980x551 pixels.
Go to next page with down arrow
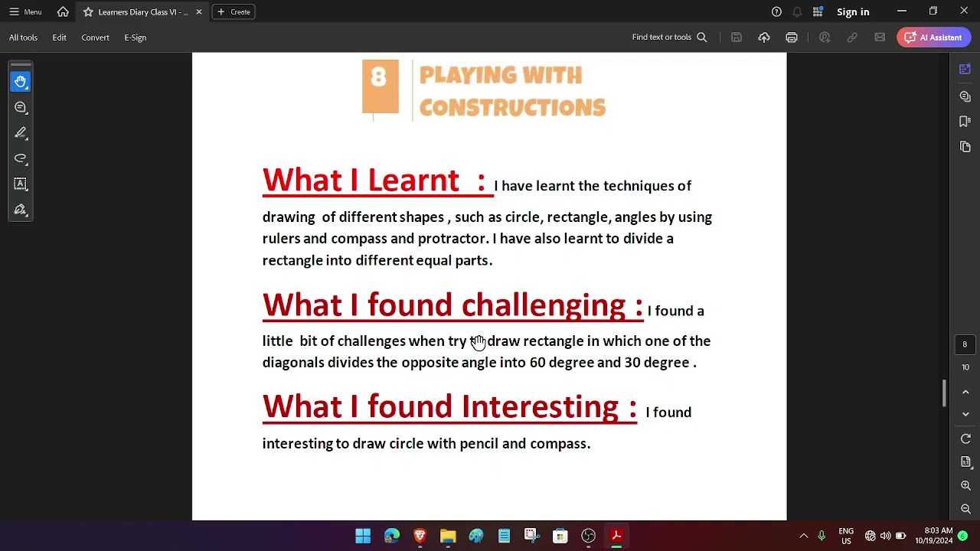(x=965, y=414)
